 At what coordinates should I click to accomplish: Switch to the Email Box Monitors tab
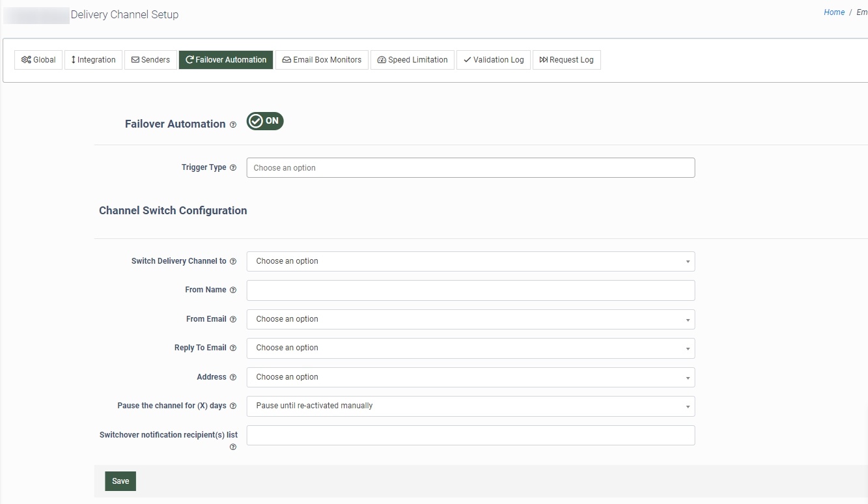click(322, 60)
